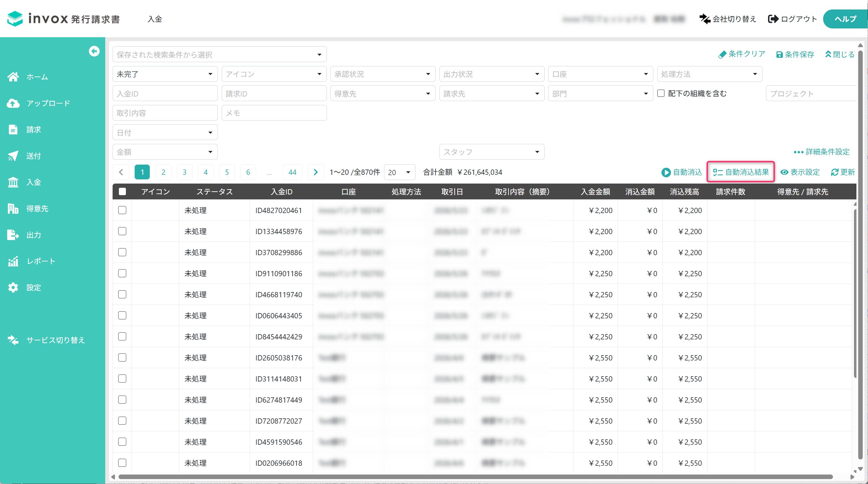This screenshot has height=484, width=868.
Task: Click the 請求ID search input
Action: (x=274, y=94)
